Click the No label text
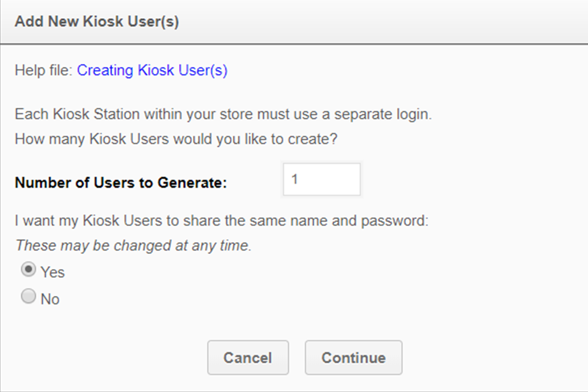 [x=50, y=298]
